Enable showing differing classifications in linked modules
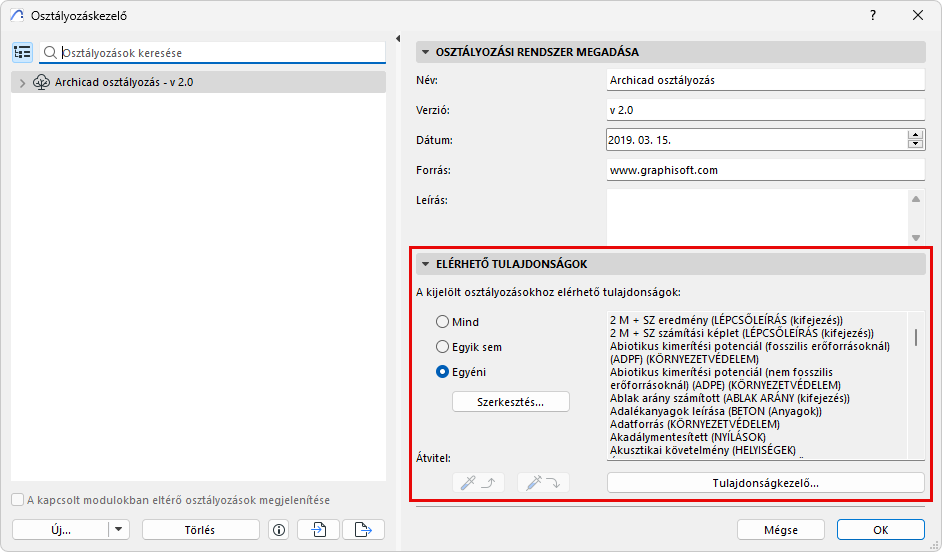Image resolution: width=942 pixels, height=552 pixels. click(x=17, y=500)
